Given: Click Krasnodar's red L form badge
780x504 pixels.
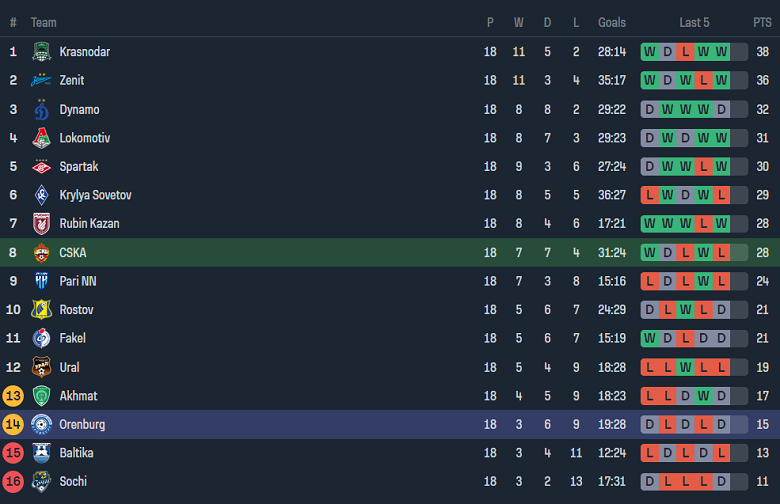Looking at the screenshot, I should point(685,52).
